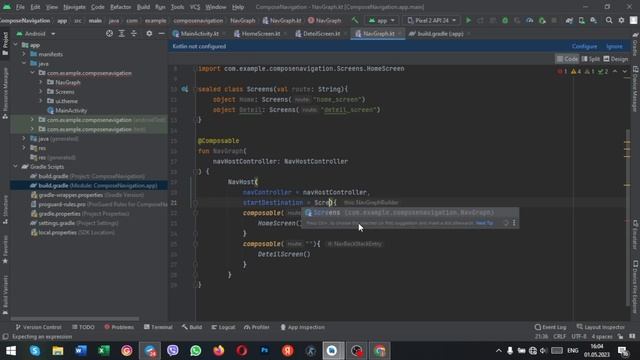Screen dimensions: 640x360
Task: Select Screens suggestion in completion popup
Action: coord(410,213)
